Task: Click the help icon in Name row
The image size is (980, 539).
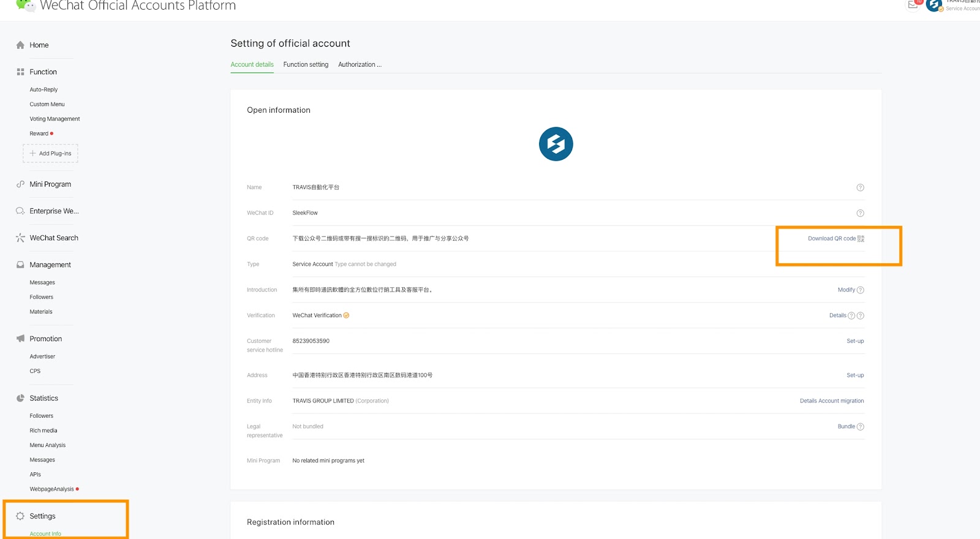Action: (x=860, y=187)
